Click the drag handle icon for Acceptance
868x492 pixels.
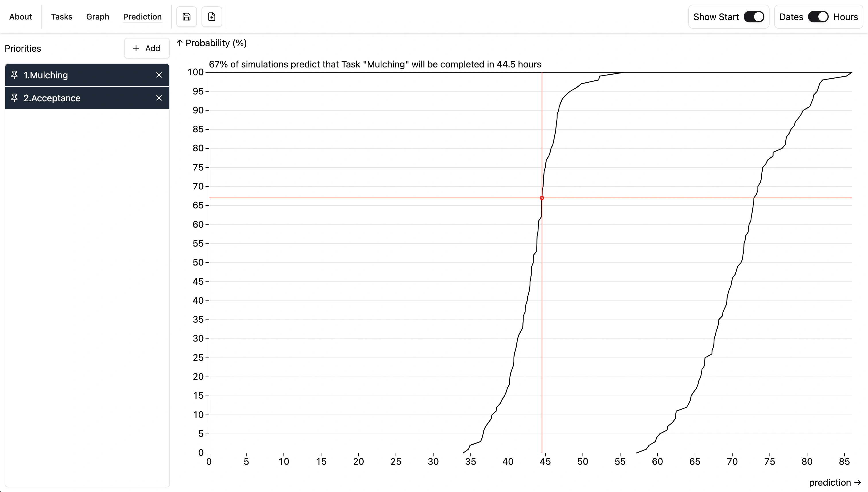tap(14, 98)
